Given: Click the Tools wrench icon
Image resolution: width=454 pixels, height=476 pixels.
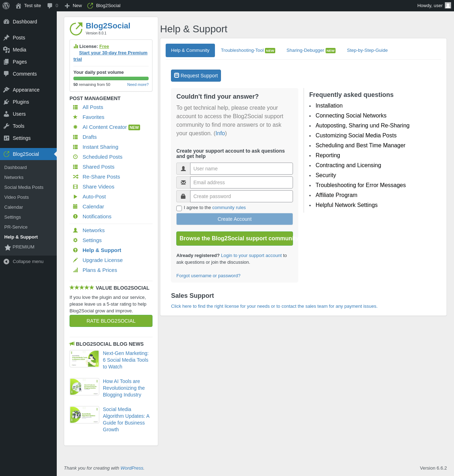Looking at the screenshot, I should [6, 126].
